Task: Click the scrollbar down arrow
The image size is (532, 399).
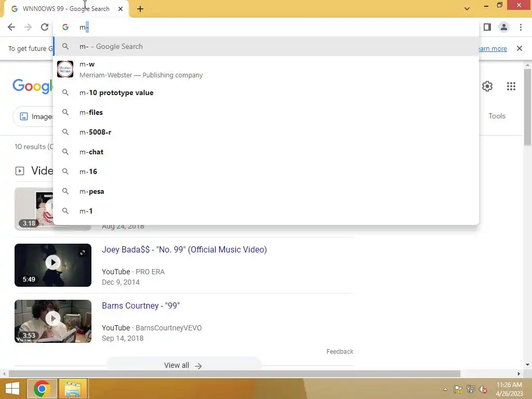Action: tap(527, 365)
